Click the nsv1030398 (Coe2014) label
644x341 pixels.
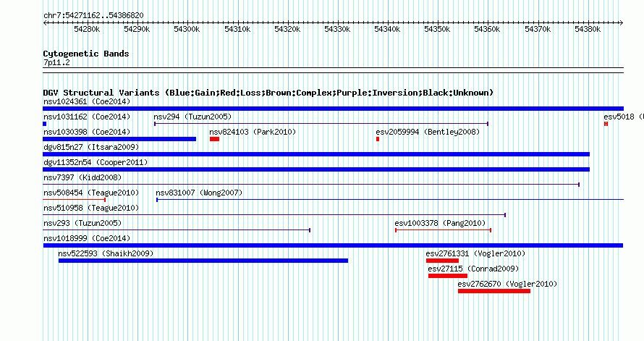87,132
